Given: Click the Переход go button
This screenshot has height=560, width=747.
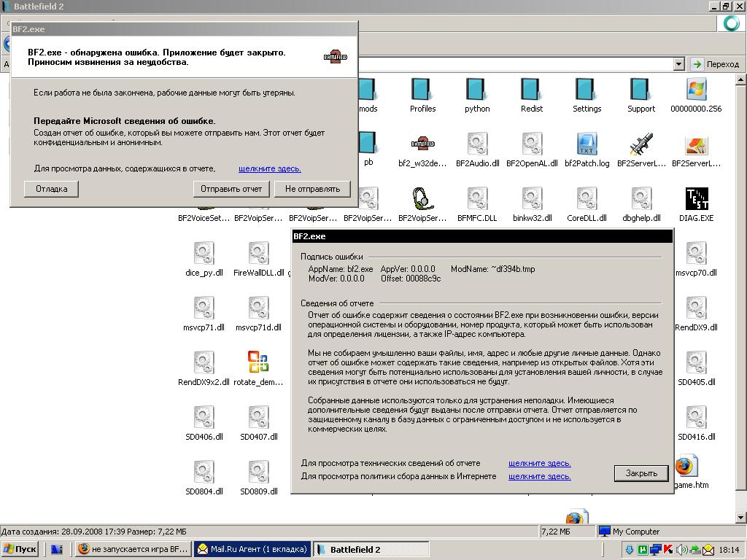Looking at the screenshot, I should tap(716, 64).
